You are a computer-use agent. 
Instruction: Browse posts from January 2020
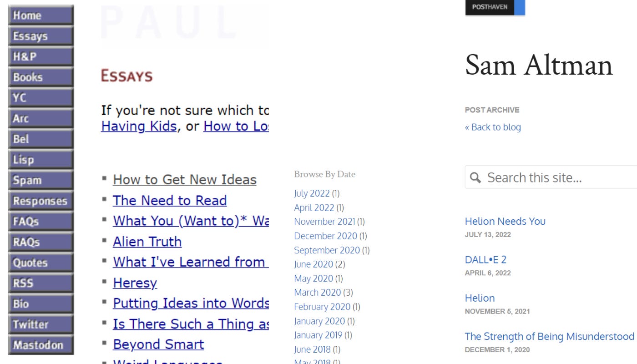click(319, 321)
